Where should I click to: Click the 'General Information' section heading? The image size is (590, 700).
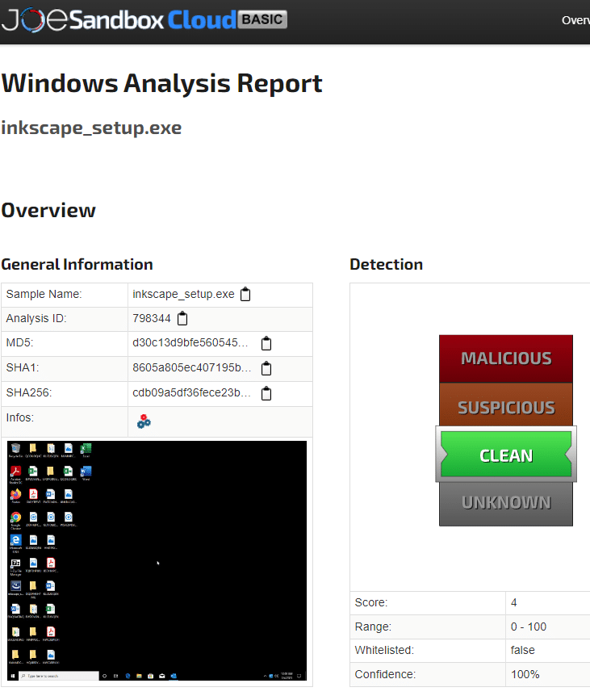tap(77, 264)
